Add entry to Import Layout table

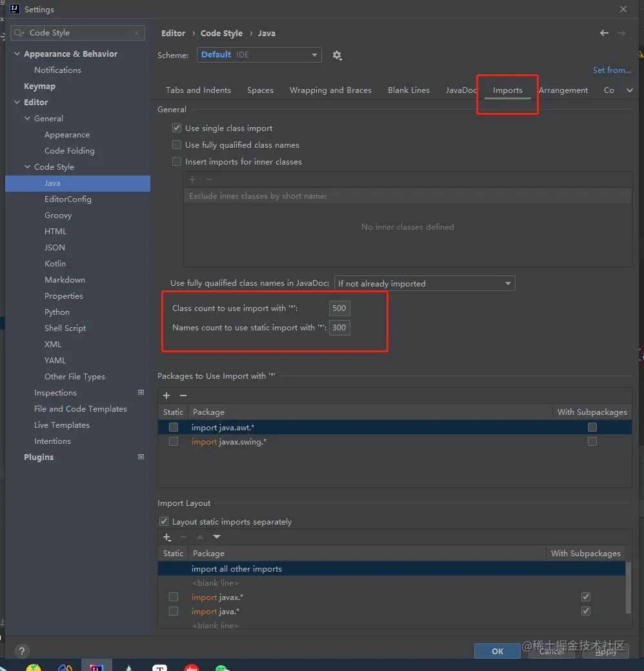(167, 537)
